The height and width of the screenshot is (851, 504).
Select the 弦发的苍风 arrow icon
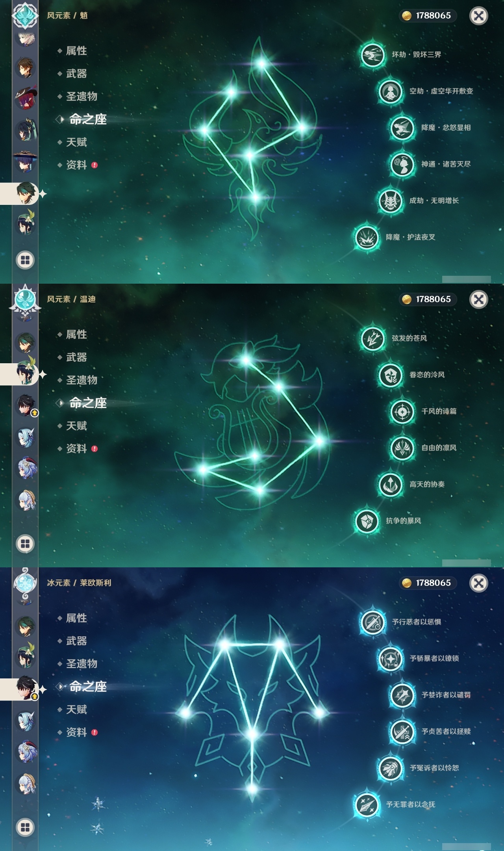pyautogui.click(x=372, y=338)
